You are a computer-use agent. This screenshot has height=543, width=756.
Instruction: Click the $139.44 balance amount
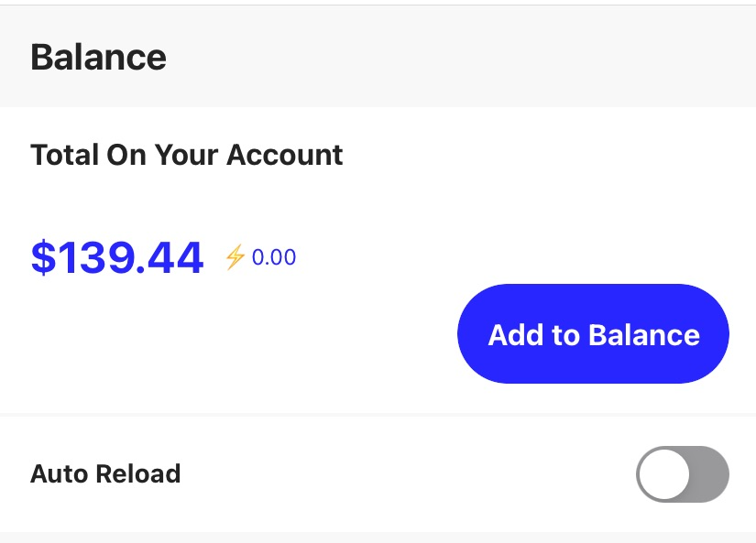117,257
